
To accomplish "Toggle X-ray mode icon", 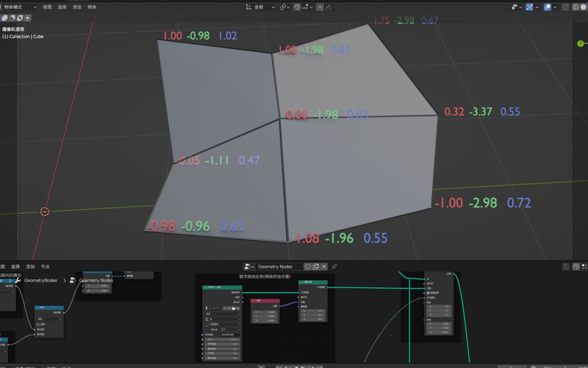I will coord(565,7).
